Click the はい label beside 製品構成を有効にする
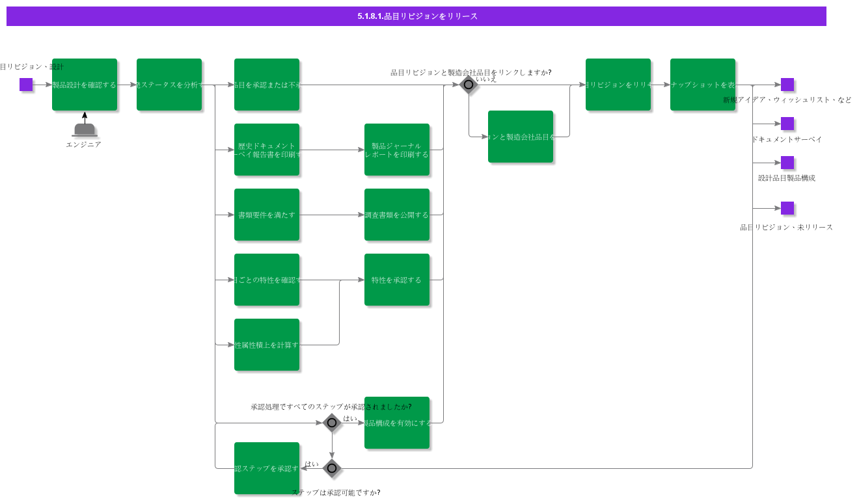The image size is (859, 504). 350,418
